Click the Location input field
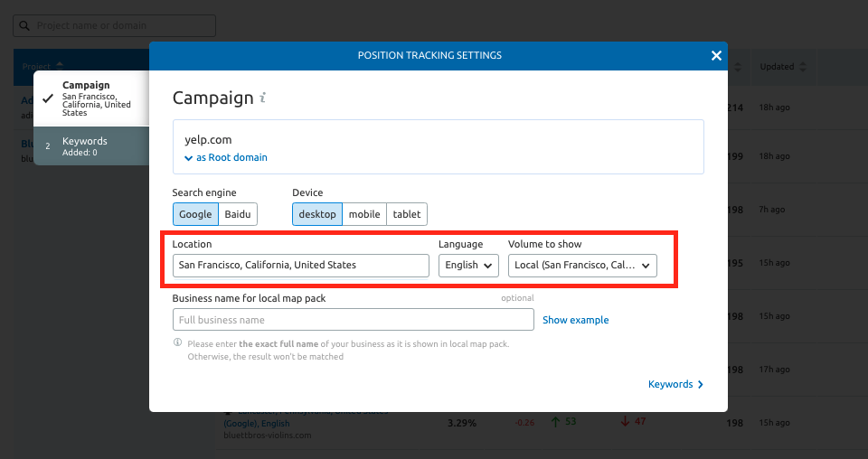The width and height of the screenshot is (868, 459). [x=300, y=266]
